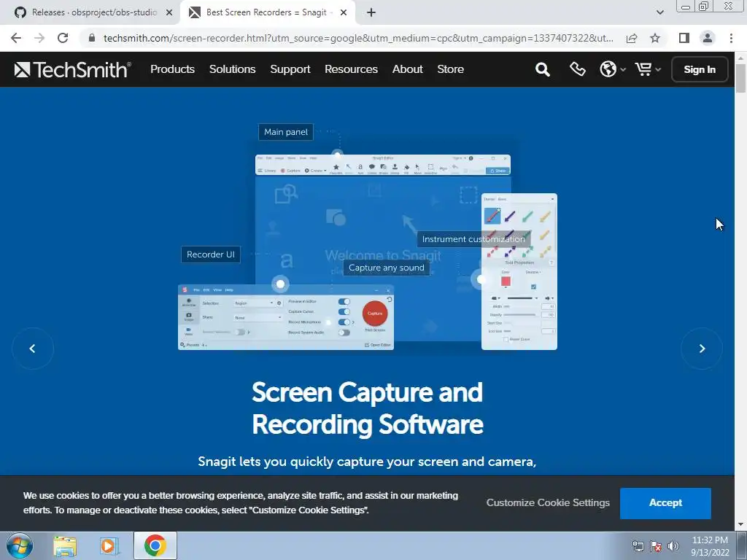Open the Support menu

coord(290,69)
